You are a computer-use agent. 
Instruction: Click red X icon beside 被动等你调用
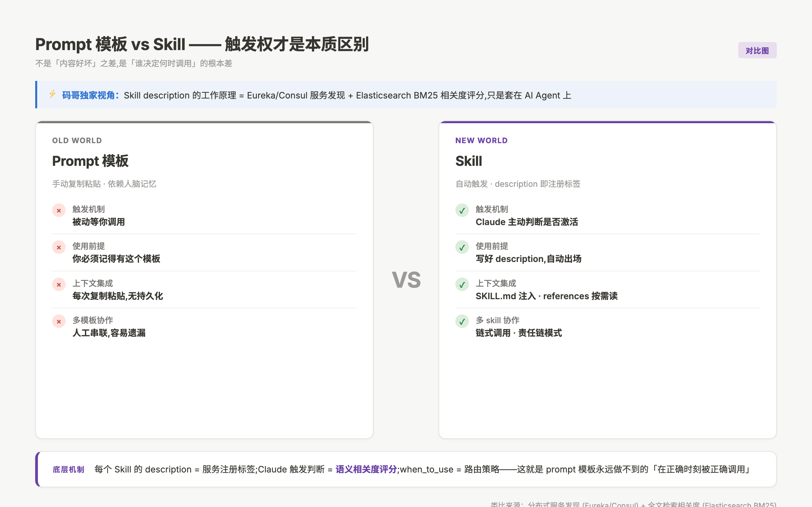click(59, 211)
